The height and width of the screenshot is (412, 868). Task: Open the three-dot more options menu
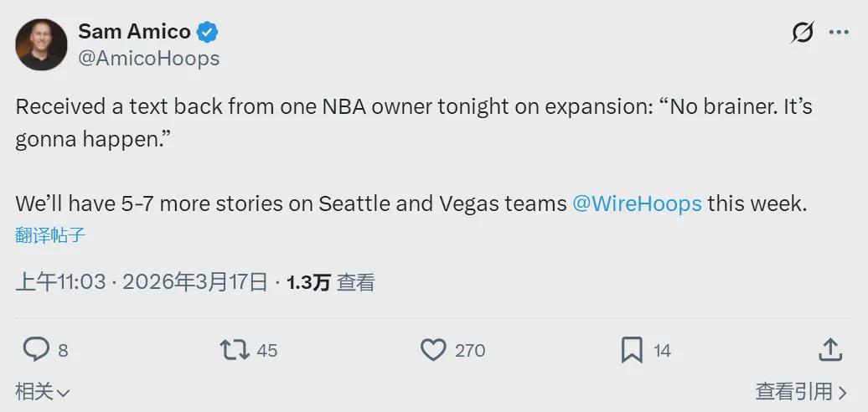839,33
